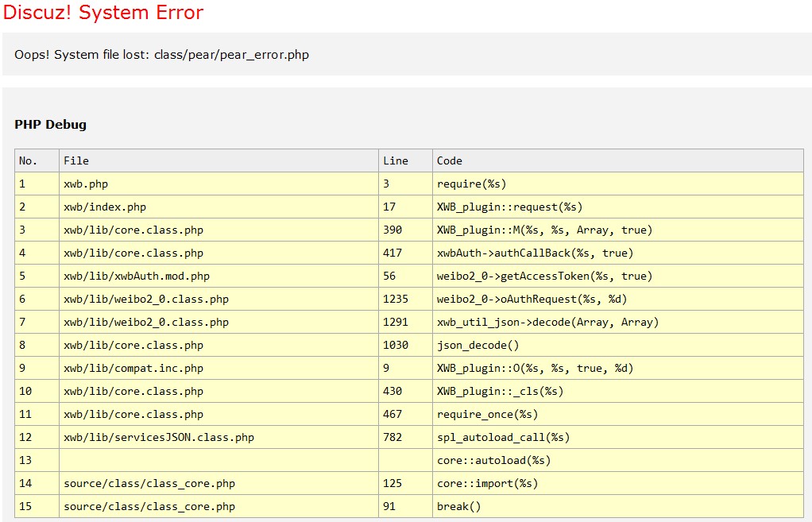Click 'XWB_plugin::request(%s)' code cell
The width and height of the screenshot is (812, 522).
pyautogui.click(x=618, y=207)
